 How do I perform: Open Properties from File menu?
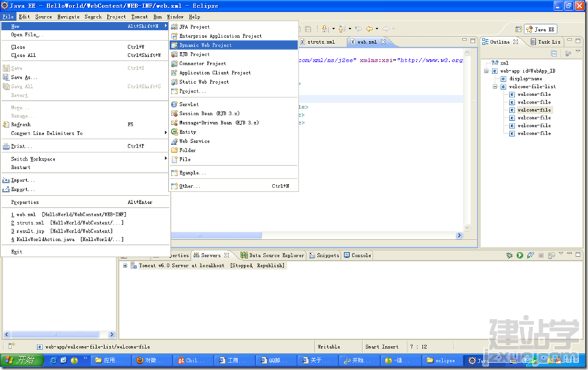[85, 203]
